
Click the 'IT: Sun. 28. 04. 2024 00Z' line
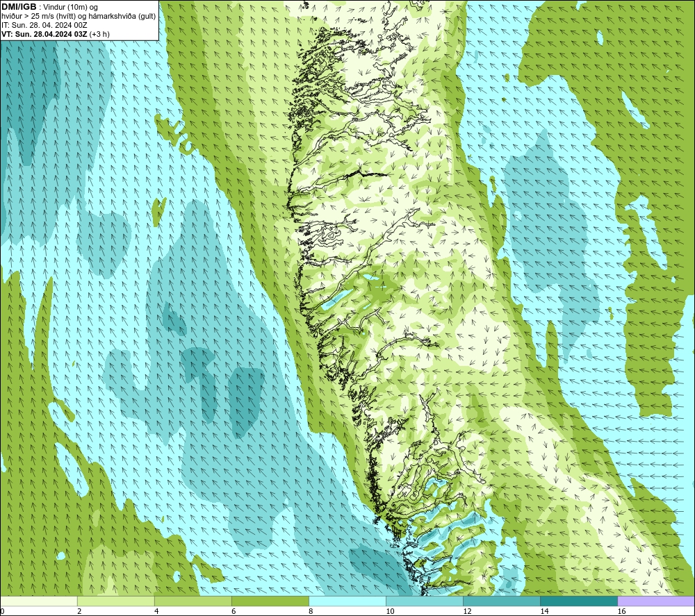[44, 25]
